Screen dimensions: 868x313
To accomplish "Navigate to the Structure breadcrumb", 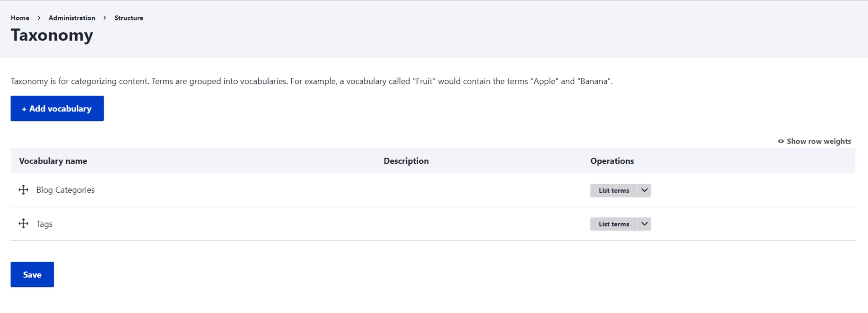I will pos(129,18).
